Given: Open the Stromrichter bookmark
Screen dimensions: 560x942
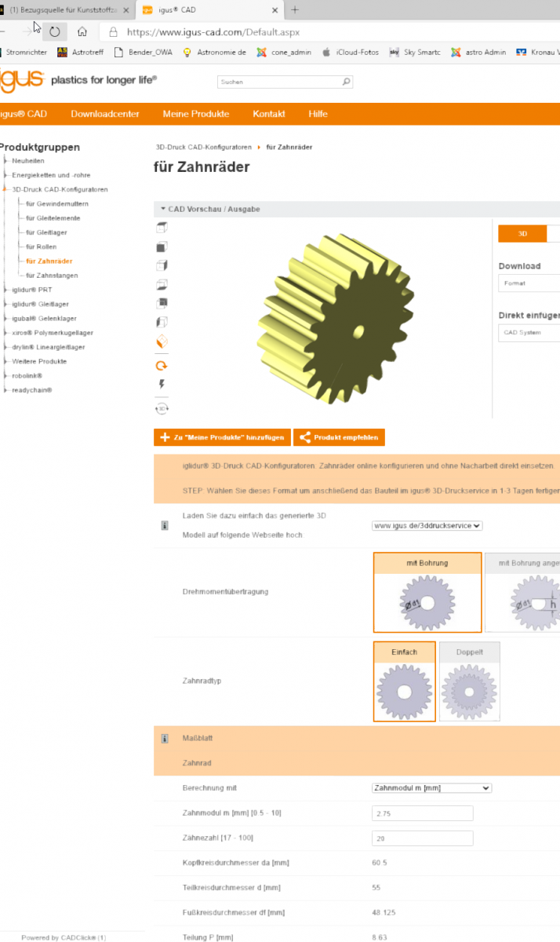Looking at the screenshot, I should click(24, 53).
